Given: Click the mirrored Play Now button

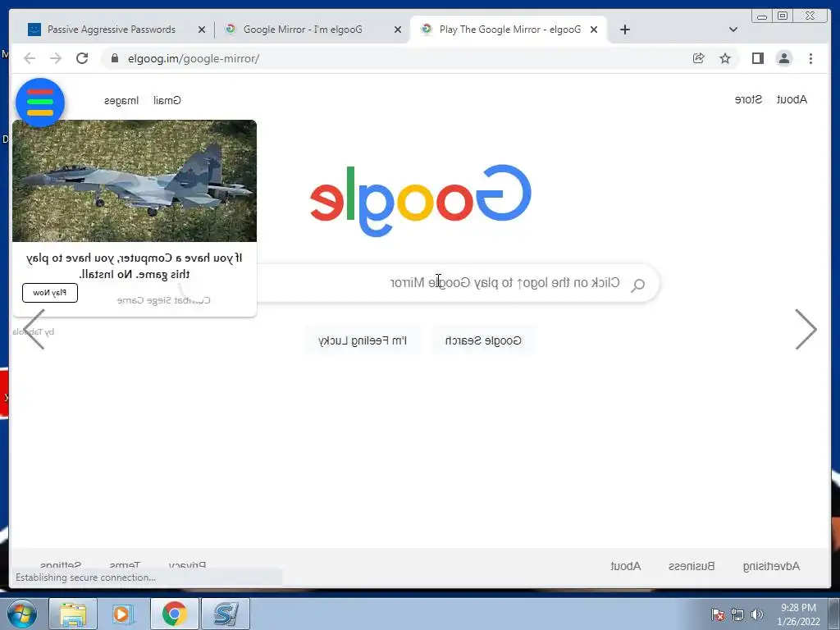Looking at the screenshot, I should (x=50, y=293).
